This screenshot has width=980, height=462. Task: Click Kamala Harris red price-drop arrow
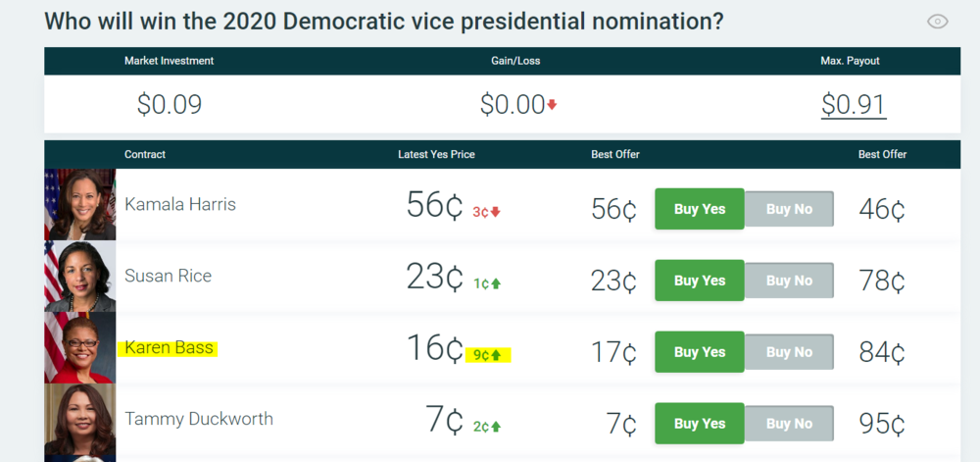[495, 212]
